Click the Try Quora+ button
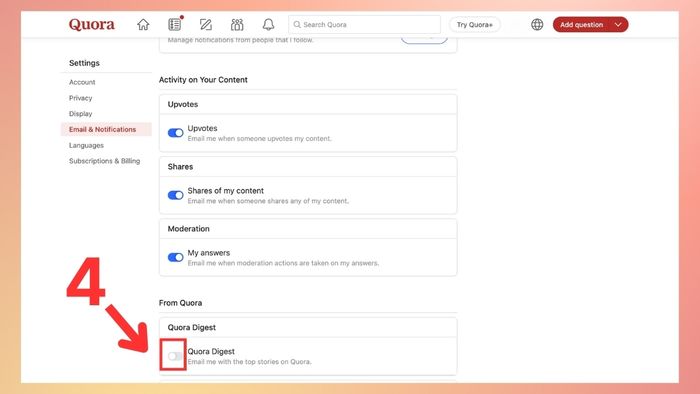This screenshot has height=394, width=700. 475,25
